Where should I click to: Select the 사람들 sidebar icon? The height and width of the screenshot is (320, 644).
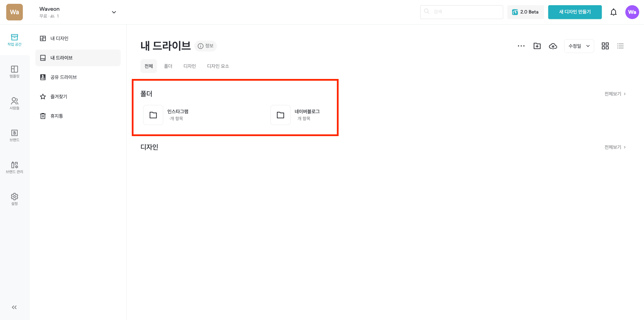pyautogui.click(x=14, y=103)
